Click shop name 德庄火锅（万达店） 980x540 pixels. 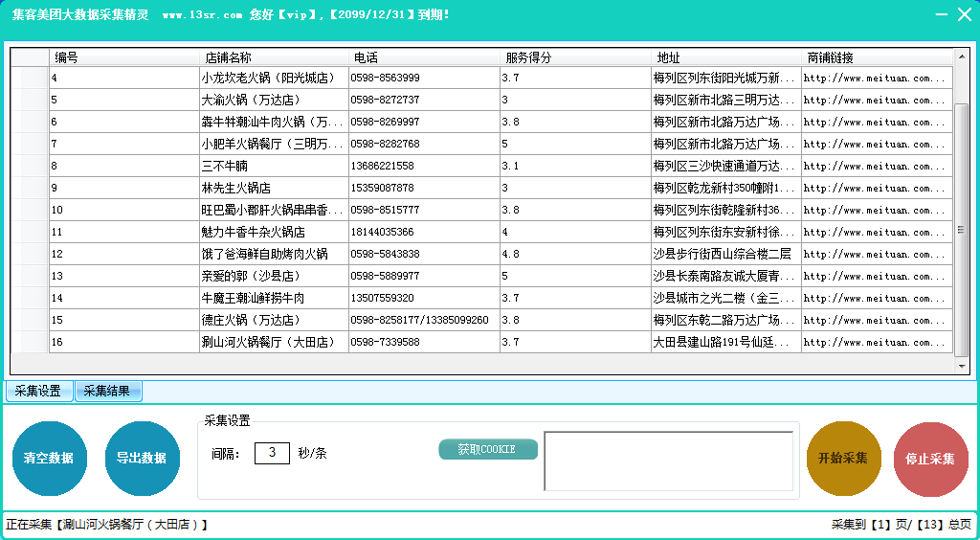pos(251,321)
